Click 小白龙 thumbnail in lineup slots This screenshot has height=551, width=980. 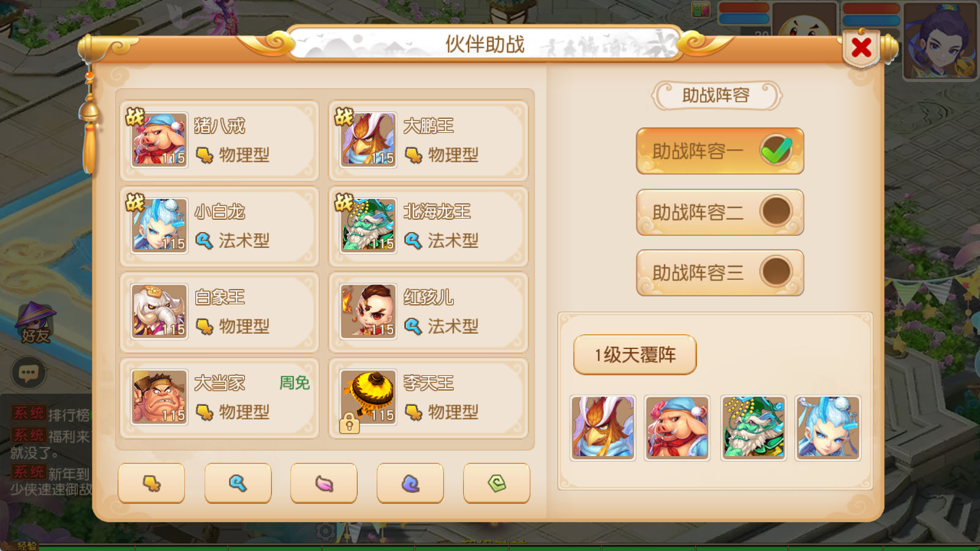tap(827, 427)
